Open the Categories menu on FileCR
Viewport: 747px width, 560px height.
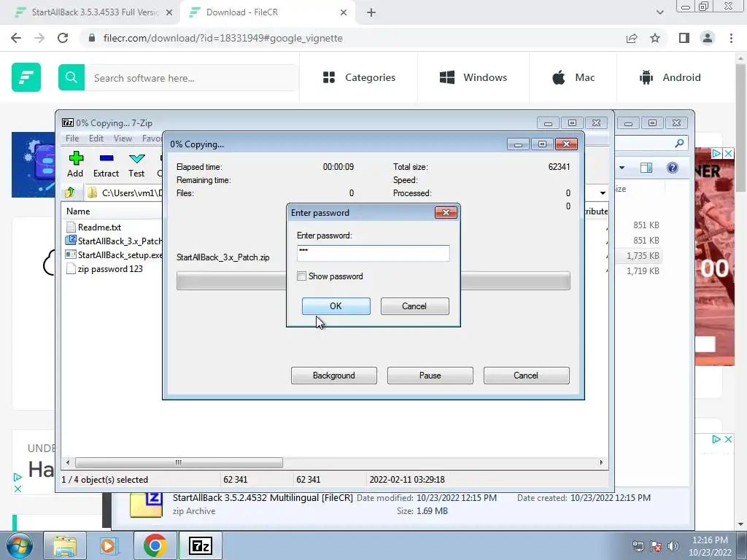pos(359,77)
